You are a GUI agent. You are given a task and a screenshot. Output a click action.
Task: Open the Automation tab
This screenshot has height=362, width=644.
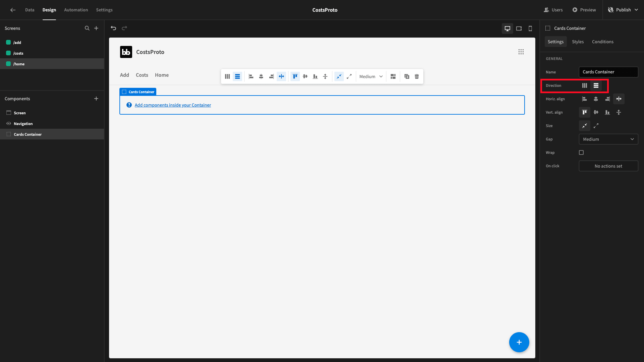76,10
